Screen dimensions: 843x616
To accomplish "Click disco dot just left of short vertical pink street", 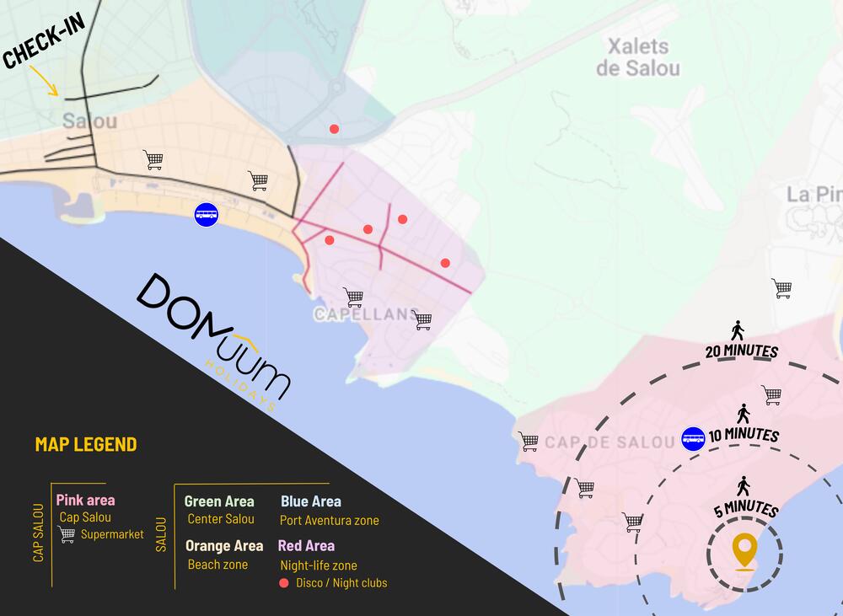I will 368,229.
